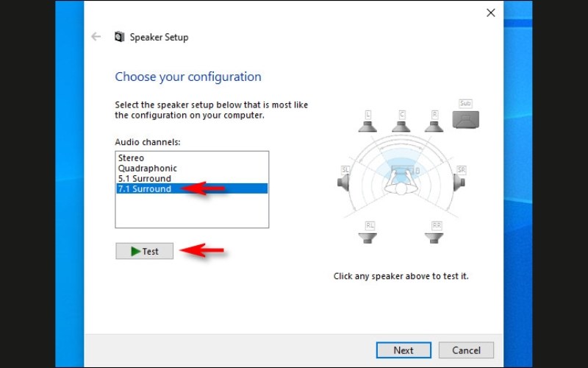The image size is (588, 368).
Task: Click empty area of Audio channels list
Action: (192, 210)
